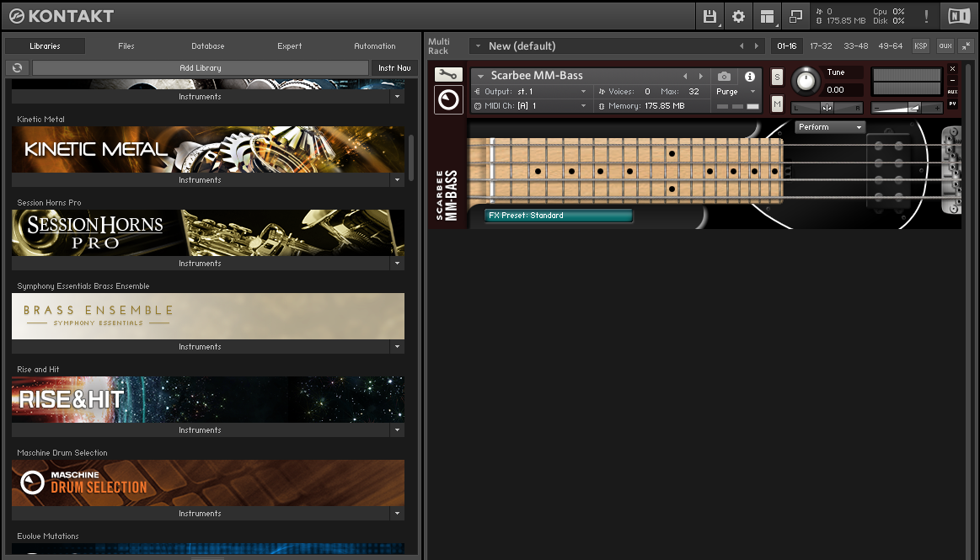
Task: Open the Files save/load menu icon
Action: [x=710, y=17]
